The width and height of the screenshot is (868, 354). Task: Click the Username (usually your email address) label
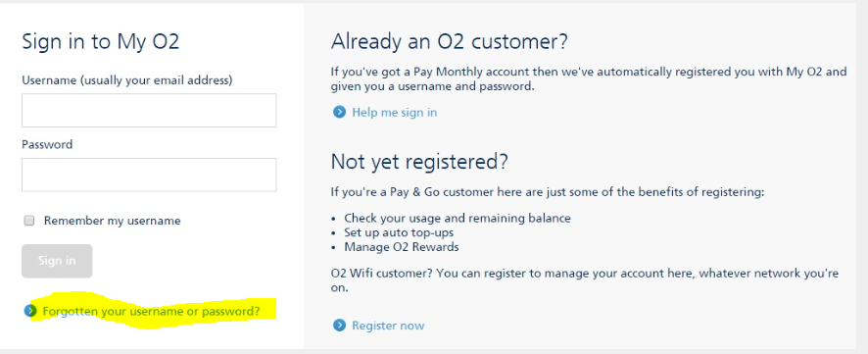tap(127, 80)
